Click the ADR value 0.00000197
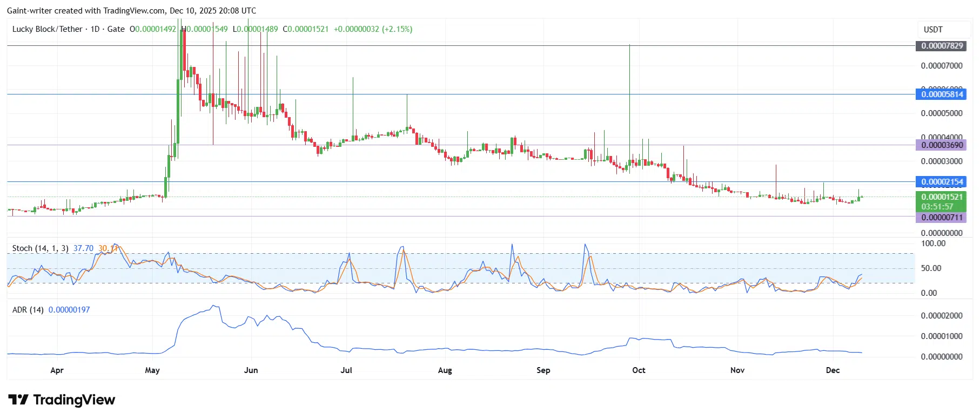 [69, 310]
